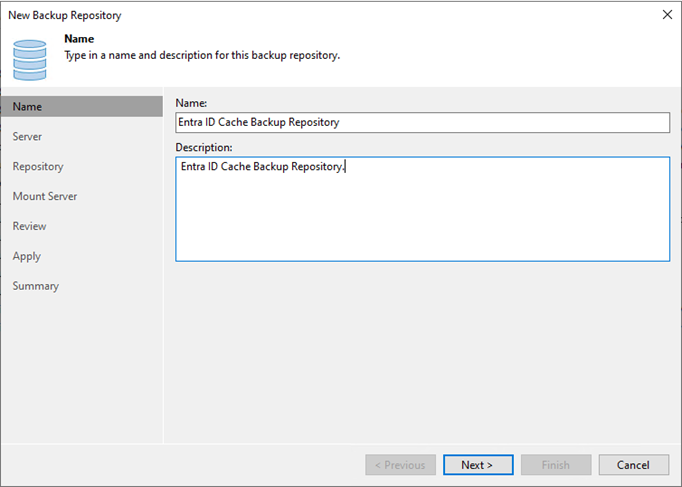Viewport: 682px width, 487px height.
Task: Click the disabled Previous button
Action: [400, 465]
